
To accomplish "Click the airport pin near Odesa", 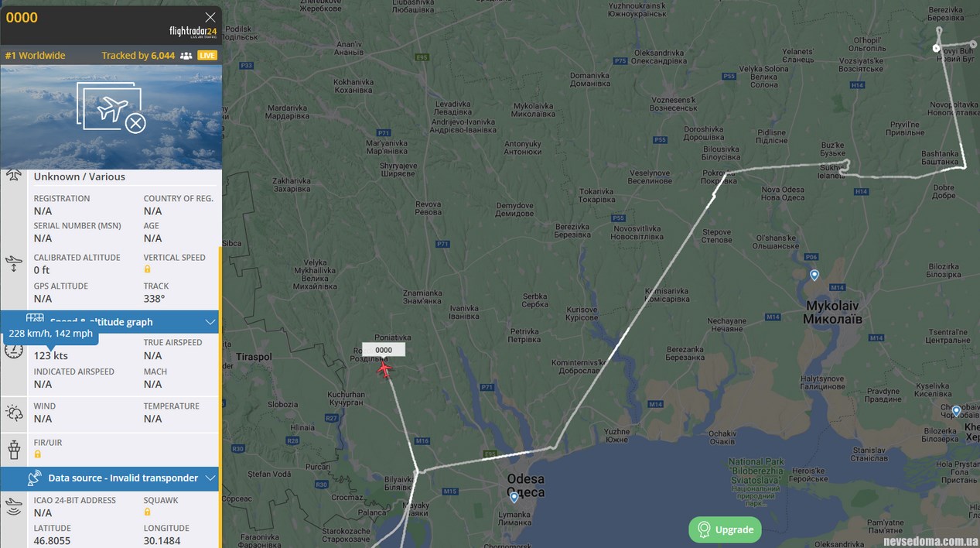I will click(x=514, y=497).
